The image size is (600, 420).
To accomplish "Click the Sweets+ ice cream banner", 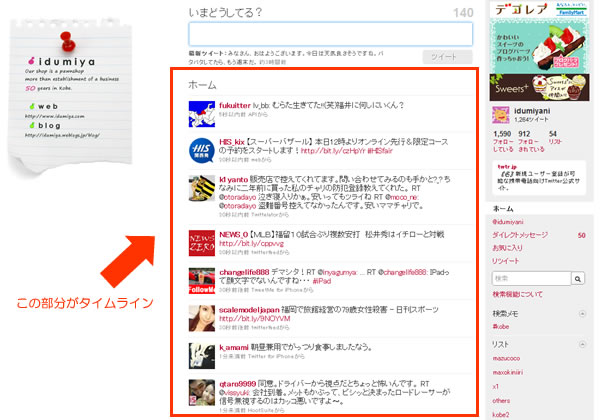I will tap(539, 88).
